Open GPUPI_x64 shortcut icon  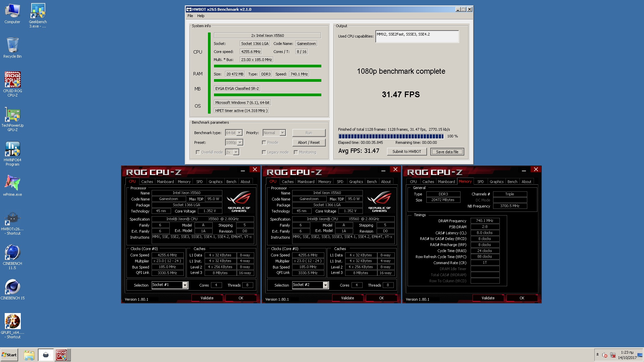coord(12,326)
